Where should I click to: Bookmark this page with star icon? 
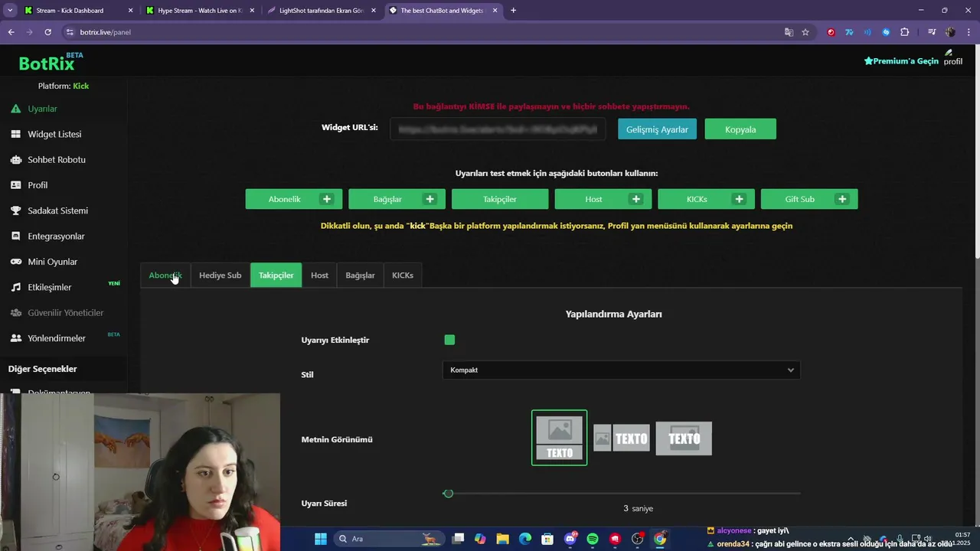point(805,32)
